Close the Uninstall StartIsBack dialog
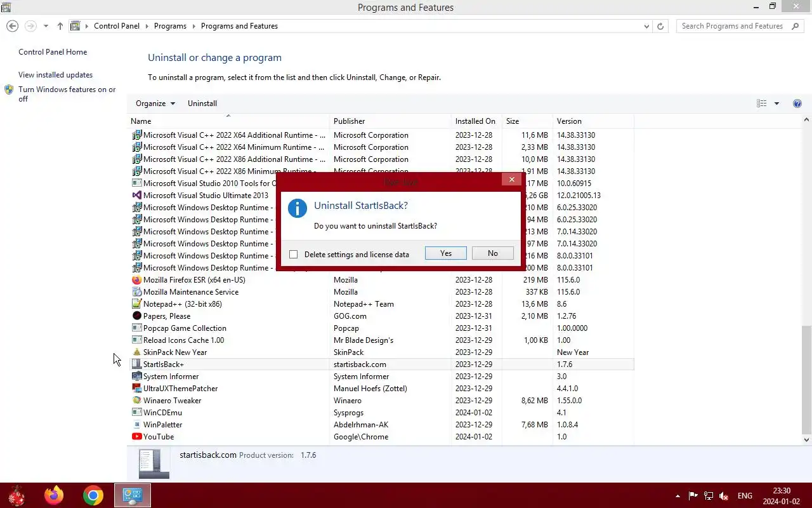Viewport: 812px width, 508px height. pos(511,180)
